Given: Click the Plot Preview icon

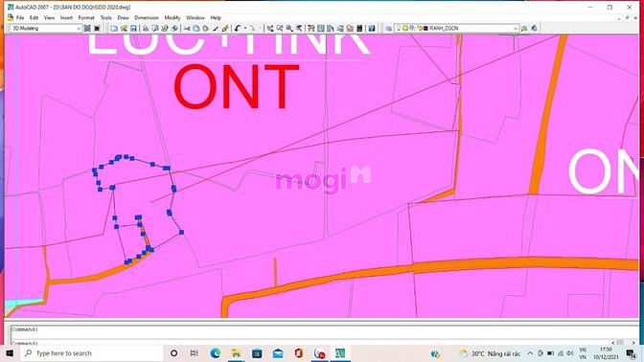Looking at the screenshot, I should (155, 29).
